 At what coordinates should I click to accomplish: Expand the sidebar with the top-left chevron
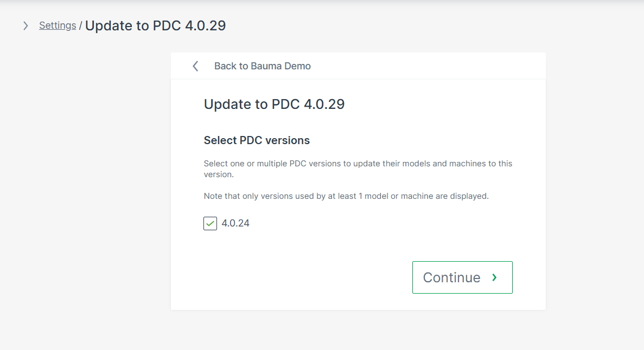[25, 25]
